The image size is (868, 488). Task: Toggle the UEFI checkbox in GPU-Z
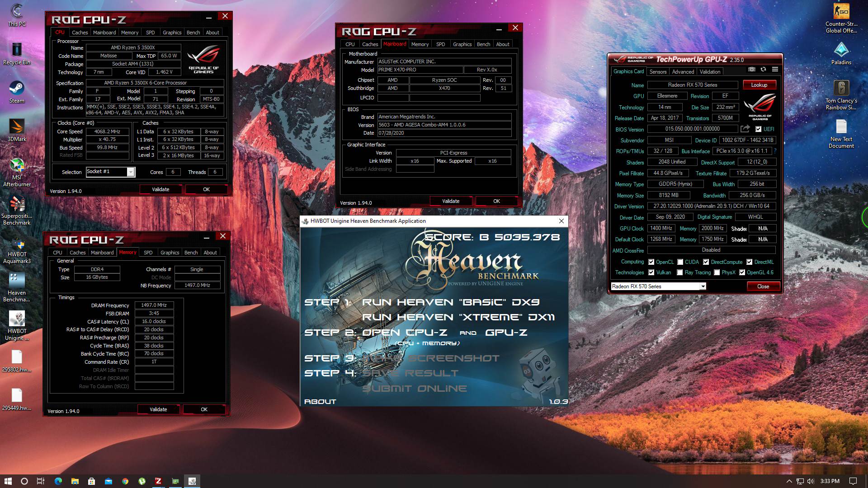(759, 129)
